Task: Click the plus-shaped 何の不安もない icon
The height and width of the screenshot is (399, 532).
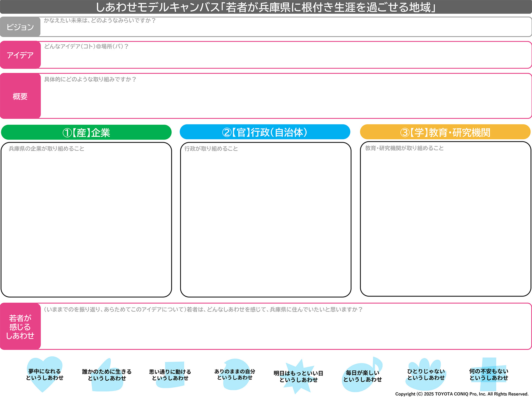Action: pos(489,374)
